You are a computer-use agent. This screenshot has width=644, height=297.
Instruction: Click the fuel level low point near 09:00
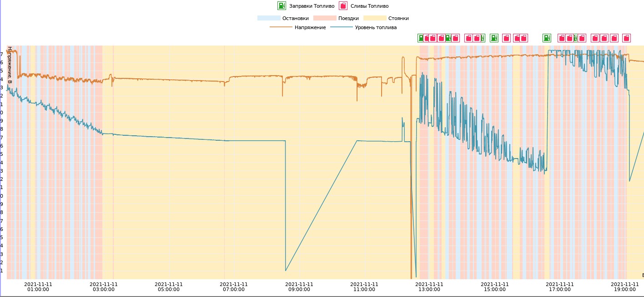pyautogui.click(x=286, y=271)
